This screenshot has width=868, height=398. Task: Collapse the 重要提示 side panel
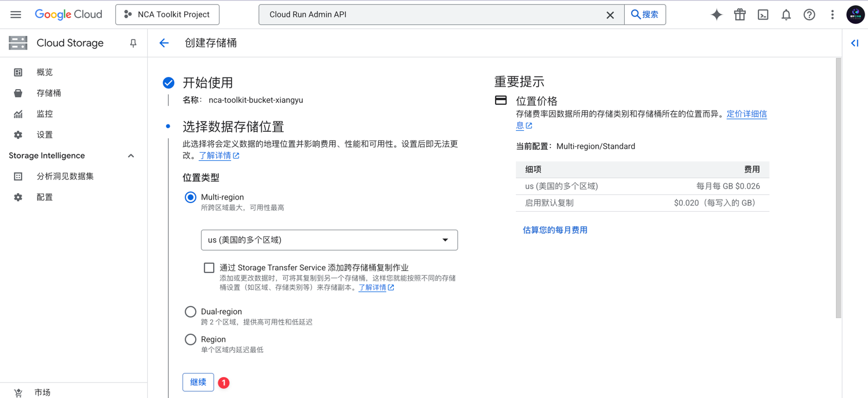(855, 43)
